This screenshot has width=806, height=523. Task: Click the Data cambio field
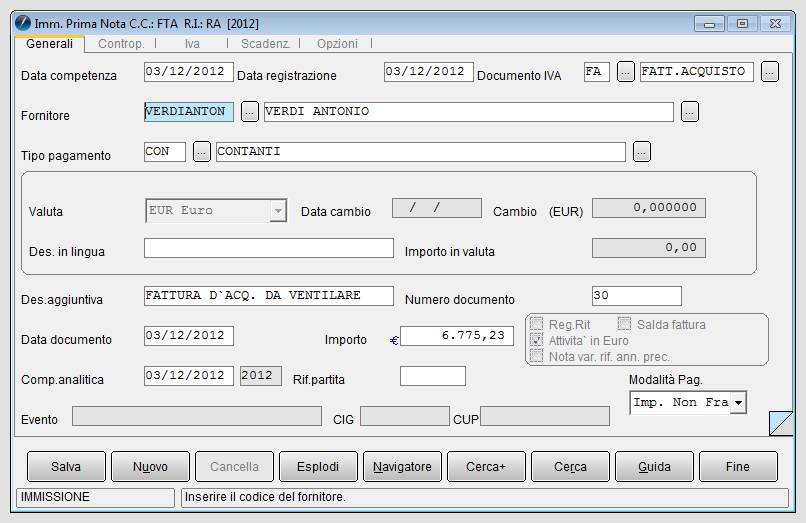click(437, 208)
